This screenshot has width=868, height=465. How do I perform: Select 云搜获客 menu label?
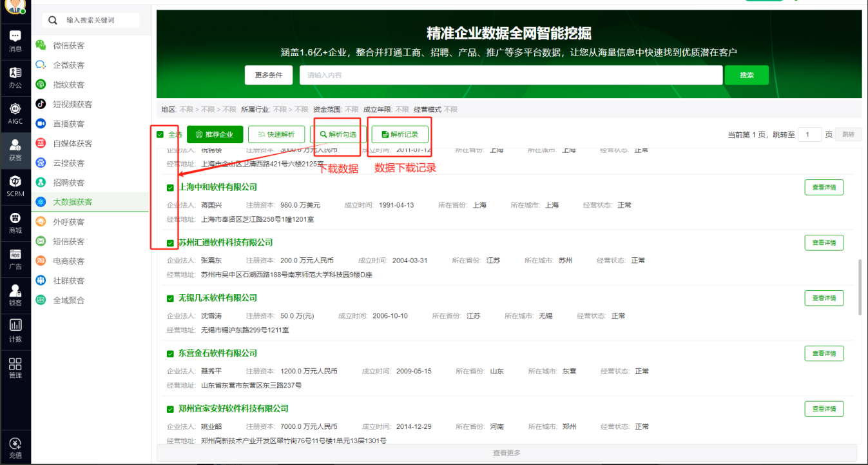[x=68, y=163]
